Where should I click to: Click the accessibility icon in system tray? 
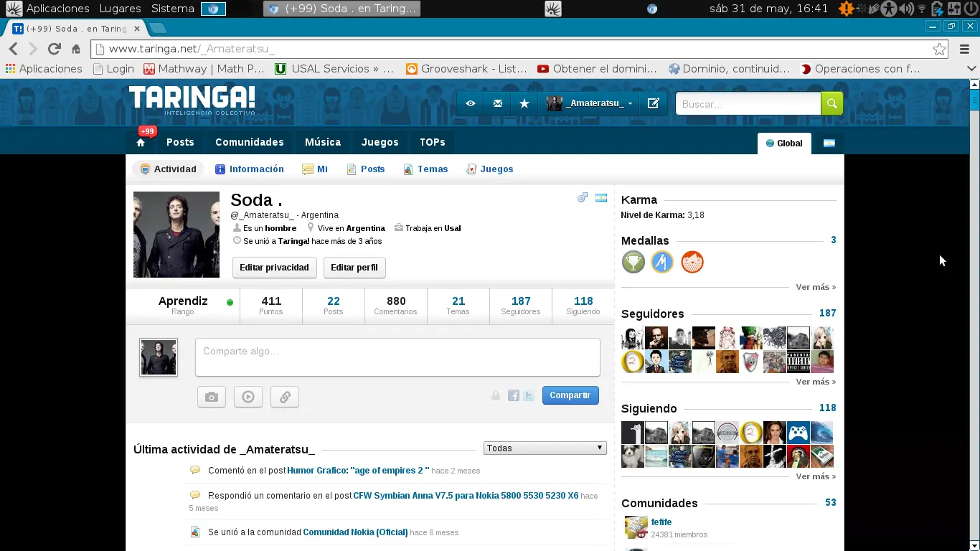(890, 9)
